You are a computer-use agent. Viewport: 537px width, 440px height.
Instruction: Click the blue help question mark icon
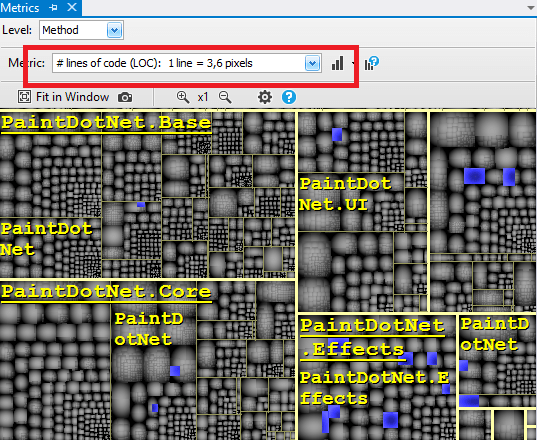pyautogui.click(x=289, y=97)
